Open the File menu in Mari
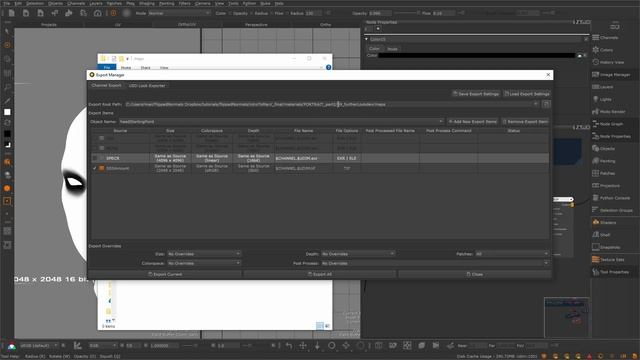The width and height of the screenshot is (640, 360). [x=7, y=3]
